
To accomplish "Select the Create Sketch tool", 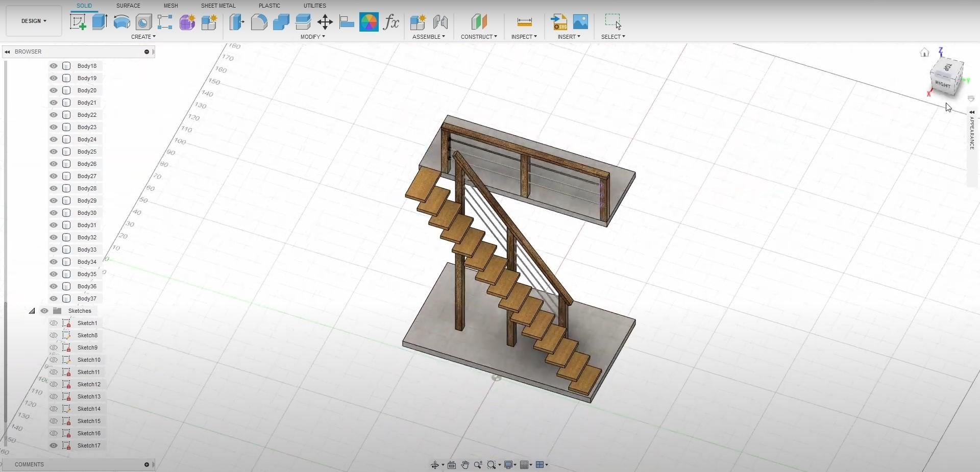I will pyautogui.click(x=78, y=22).
